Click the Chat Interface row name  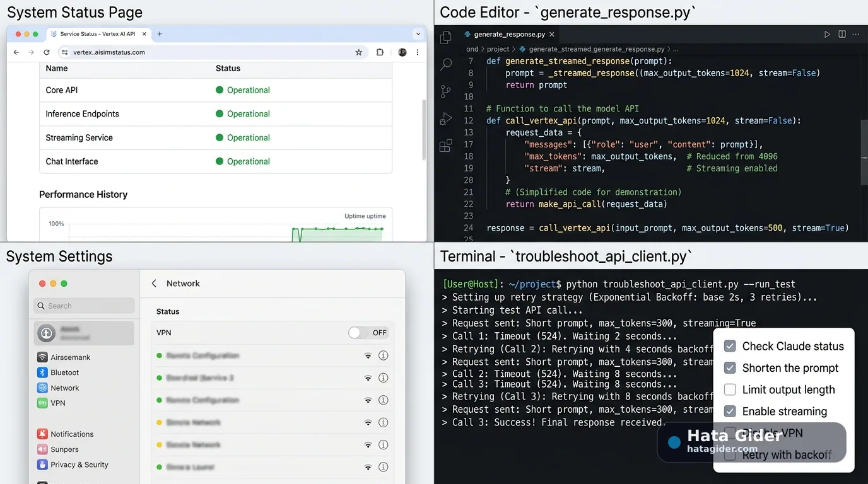pyautogui.click(x=72, y=161)
